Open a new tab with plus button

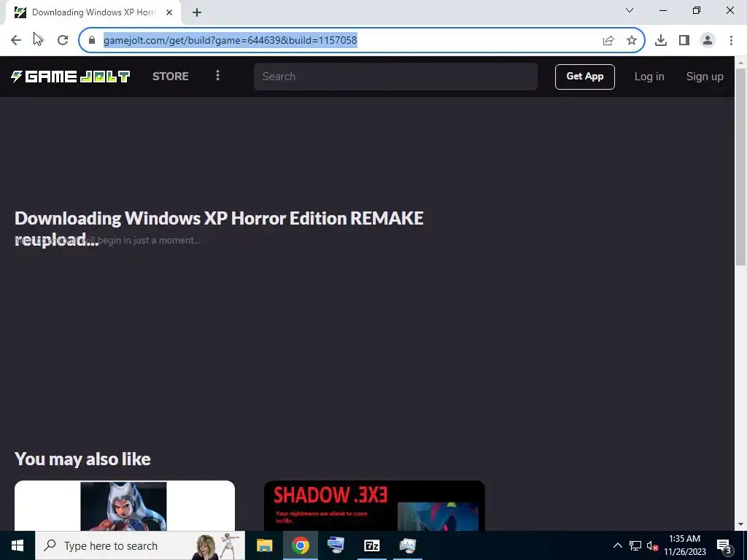(197, 12)
